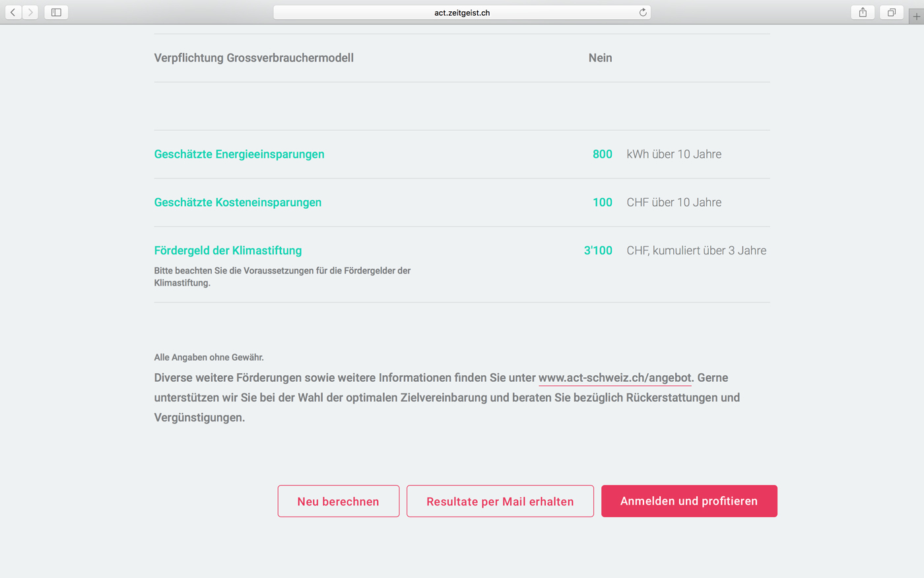Click the Geschätzte Kosteneinsparungen label

click(238, 202)
